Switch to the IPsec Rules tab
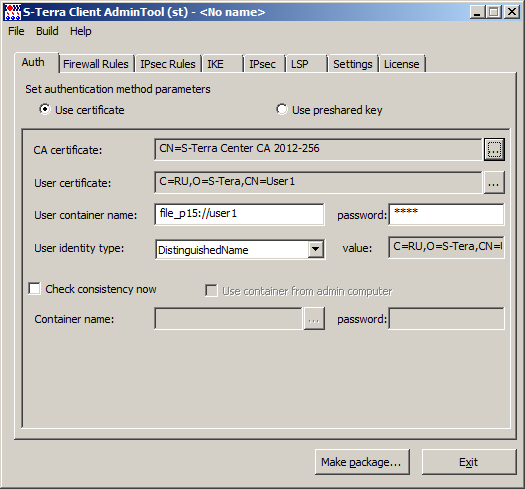This screenshot has width=525, height=490. pos(168,64)
